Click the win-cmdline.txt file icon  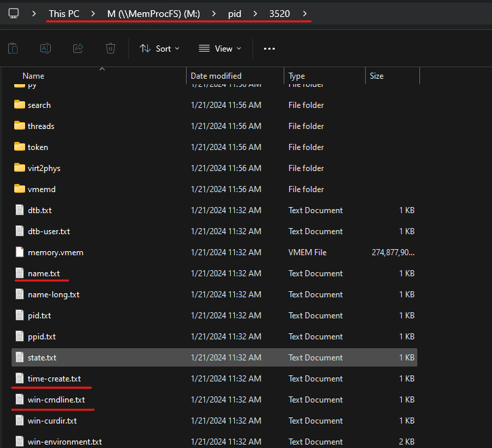pyautogui.click(x=20, y=399)
